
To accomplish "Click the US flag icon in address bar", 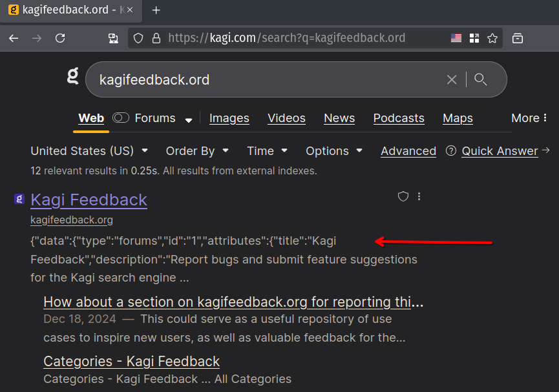I will [456, 38].
